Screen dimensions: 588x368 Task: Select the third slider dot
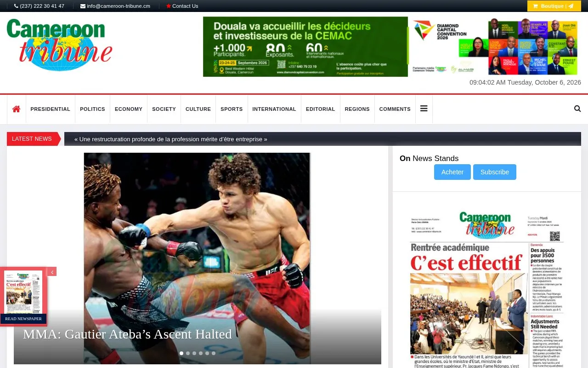[194, 353]
